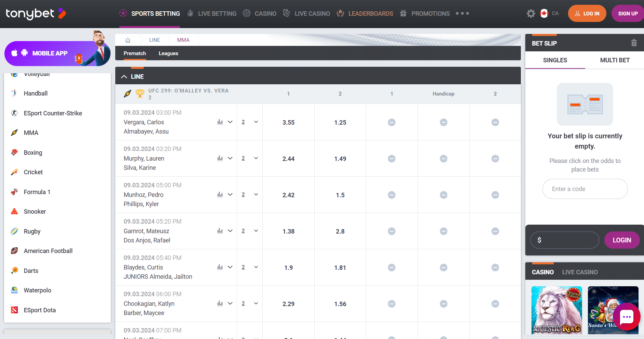Click the Dota sidebar icon
644x339 pixels.
14,310
